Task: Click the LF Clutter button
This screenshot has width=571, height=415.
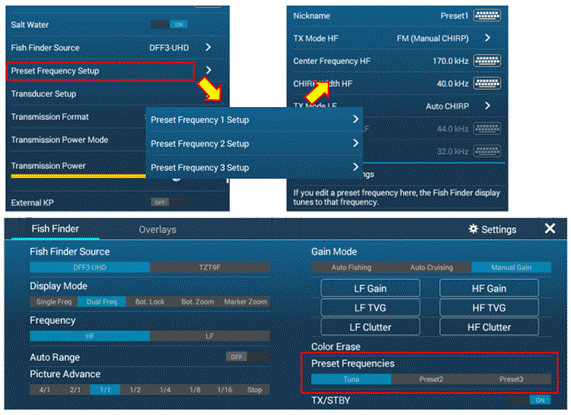Action: coord(370,327)
